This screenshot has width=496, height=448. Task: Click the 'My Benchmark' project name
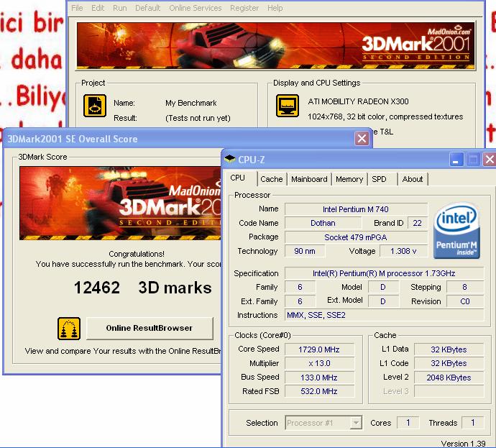click(190, 103)
